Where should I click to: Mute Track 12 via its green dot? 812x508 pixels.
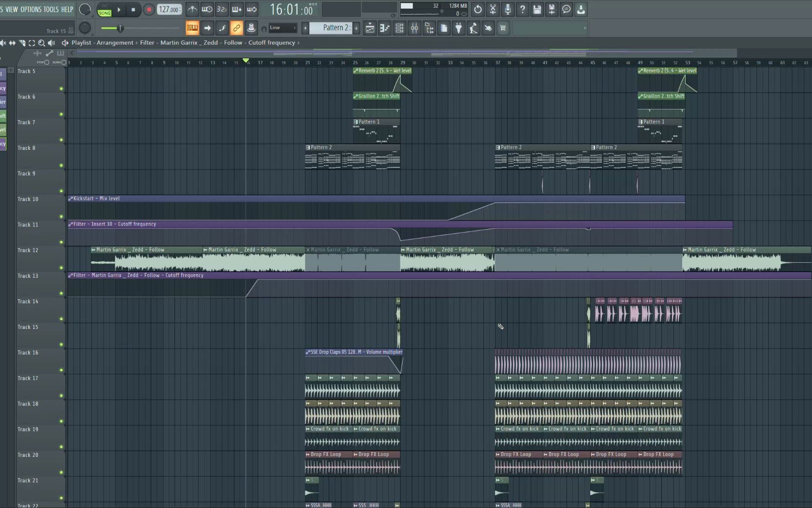(61, 268)
